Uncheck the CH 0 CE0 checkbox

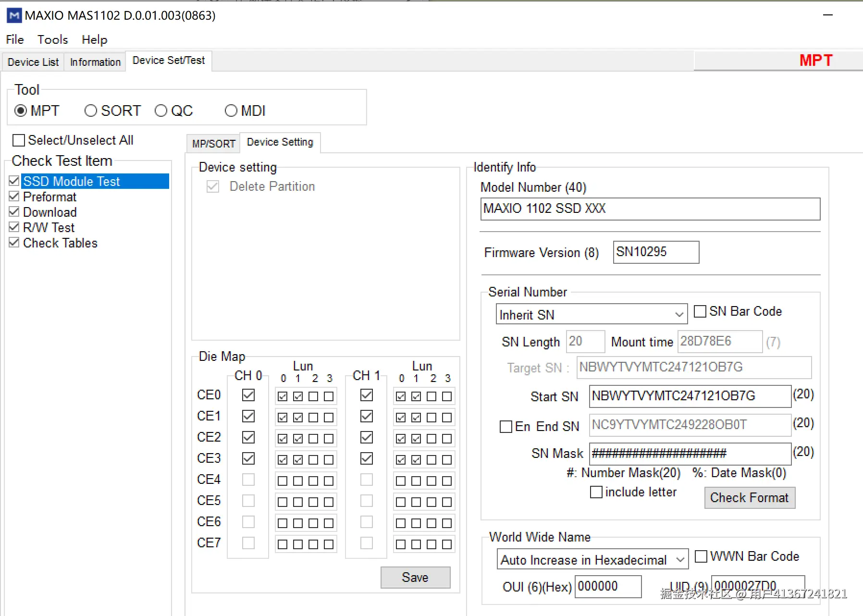248,395
